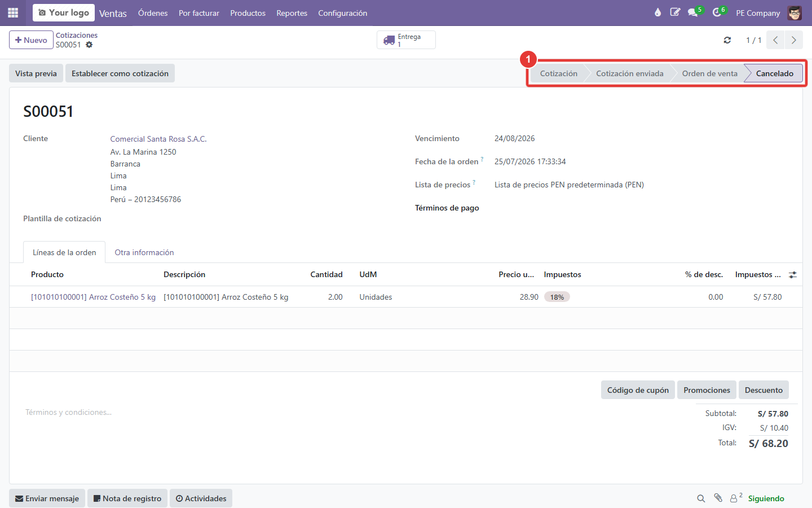Screen dimensions: 812x508
Task: Open the activities clock icon
Action: (x=717, y=12)
